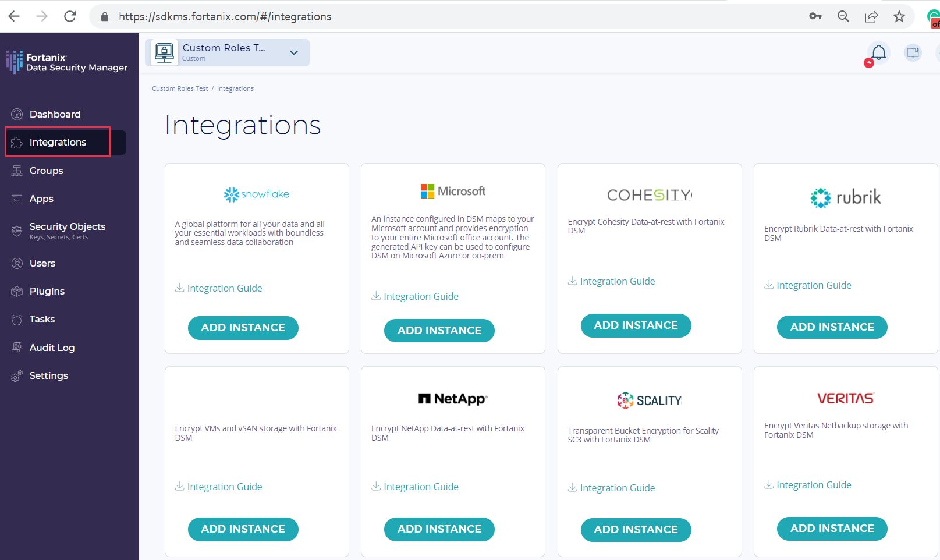Add instance for Rubrik integration
Screen dimensions: 940x560
832,327
